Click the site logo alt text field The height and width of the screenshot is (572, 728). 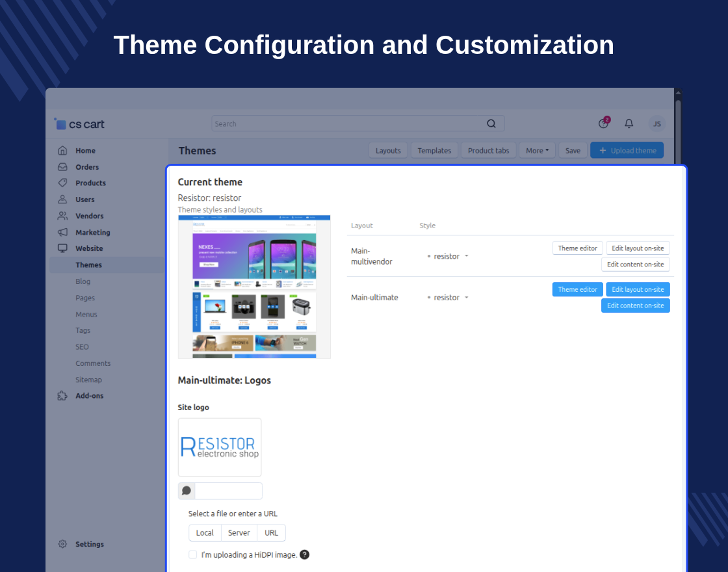tap(228, 491)
